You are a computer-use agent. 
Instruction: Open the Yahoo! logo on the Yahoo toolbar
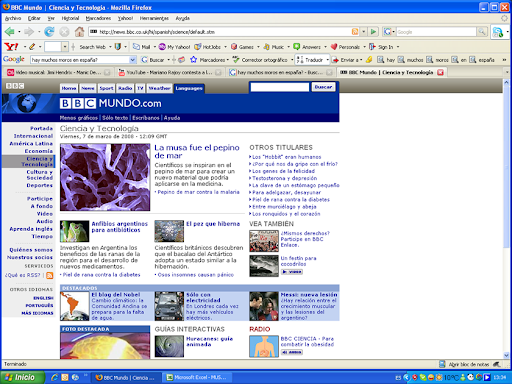click(x=11, y=47)
